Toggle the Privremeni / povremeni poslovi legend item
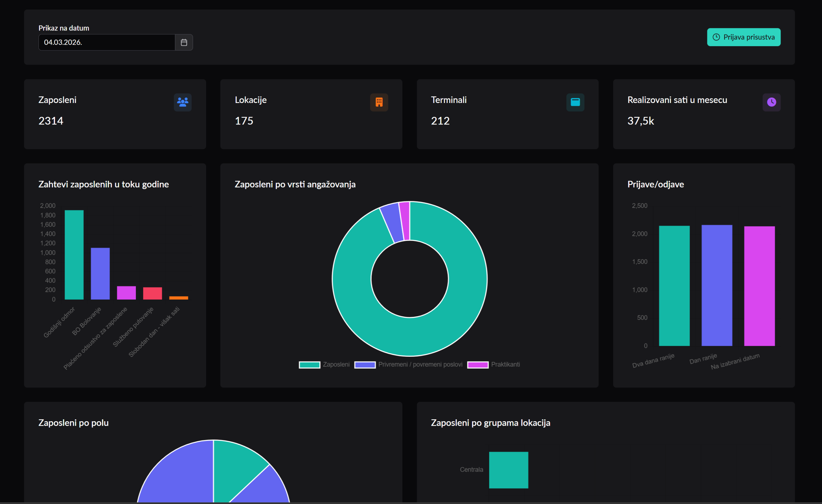Image resolution: width=822 pixels, height=504 pixels. coord(420,364)
